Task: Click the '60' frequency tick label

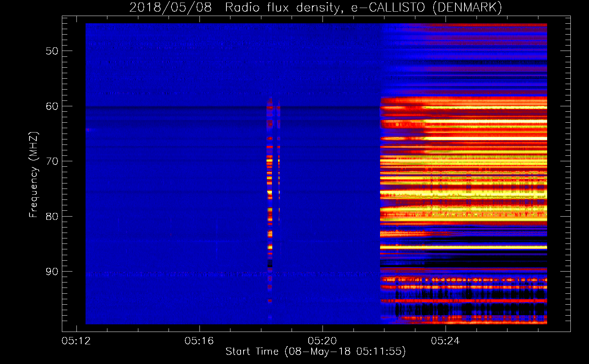Action: tap(52, 106)
